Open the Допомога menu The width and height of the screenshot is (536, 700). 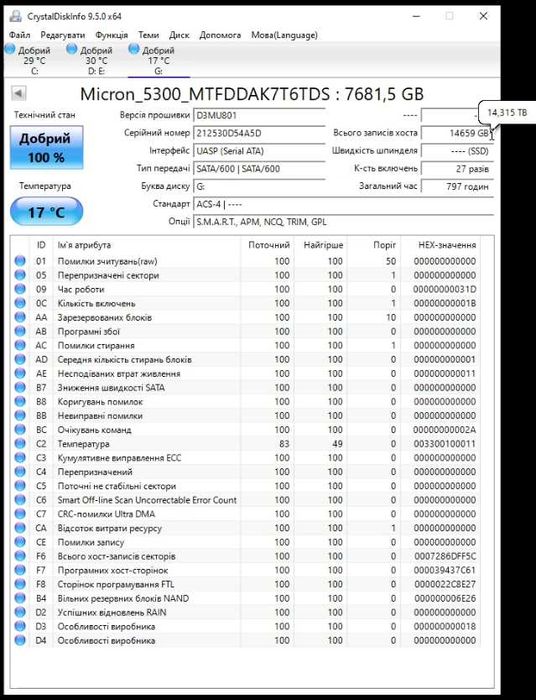tap(220, 35)
